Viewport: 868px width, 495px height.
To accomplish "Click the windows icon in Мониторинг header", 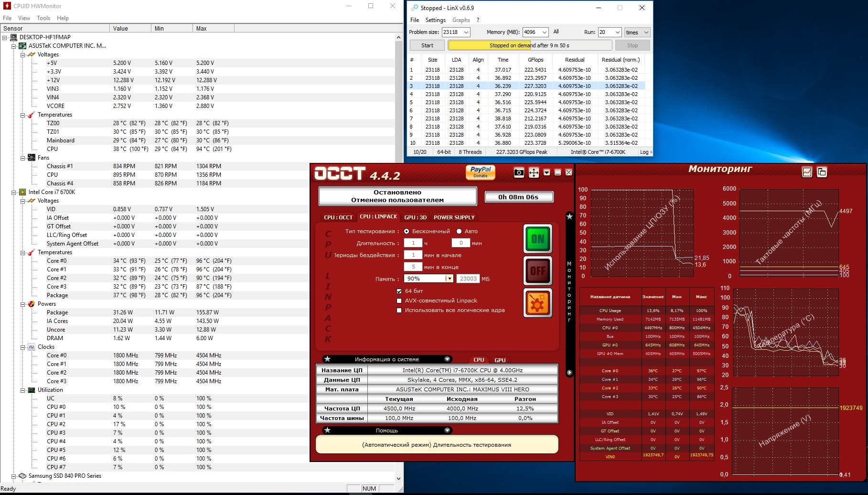I will pos(822,172).
